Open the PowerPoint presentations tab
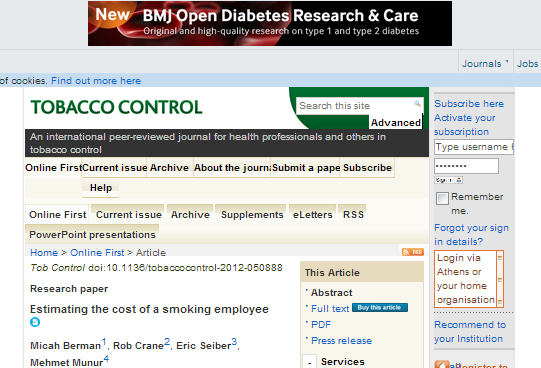The width and height of the screenshot is (541, 368). pyautogui.click(x=92, y=235)
